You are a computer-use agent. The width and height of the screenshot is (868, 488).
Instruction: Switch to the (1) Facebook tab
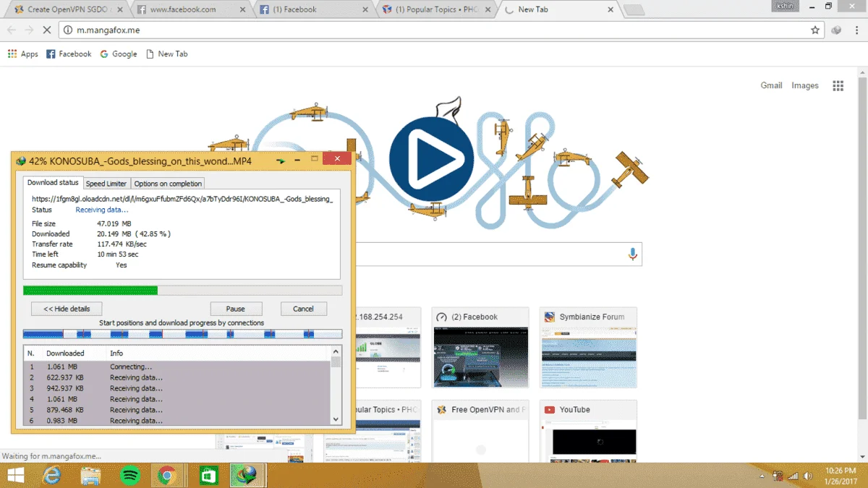(313, 9)
